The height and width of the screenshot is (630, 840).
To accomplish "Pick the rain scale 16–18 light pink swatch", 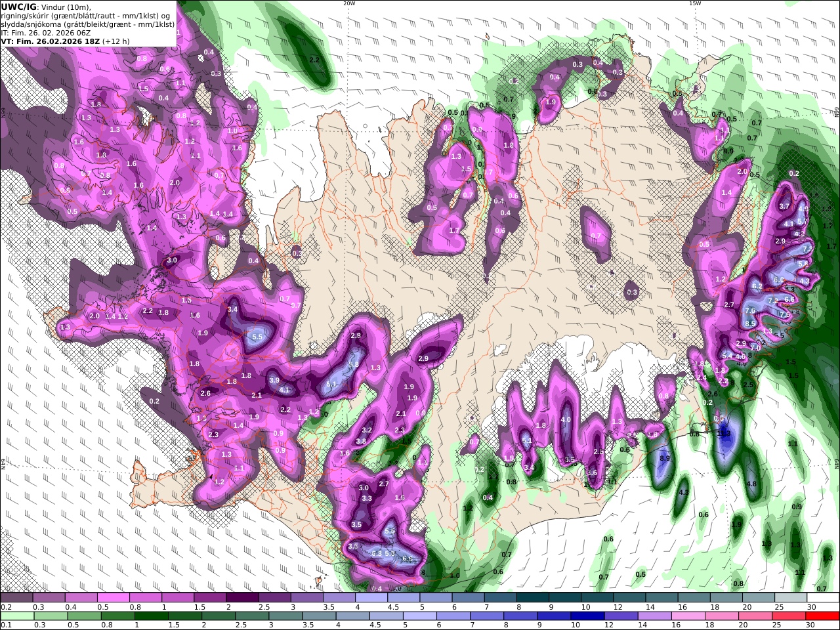I will pos(688,616).
